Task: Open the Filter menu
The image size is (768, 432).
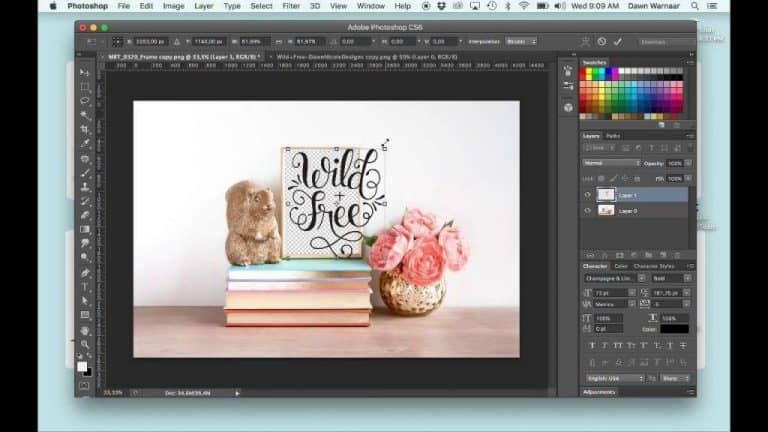Action: (x=291, y=6)
